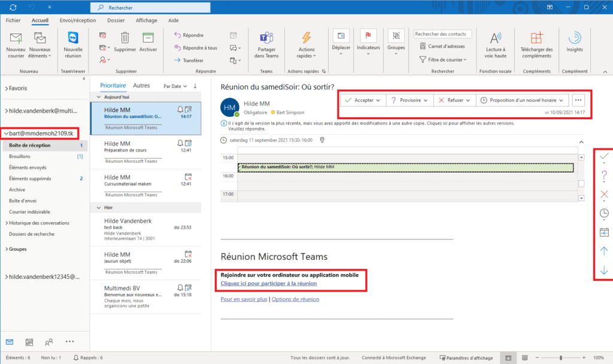Screen dimensions: 613x364
Task: Open Envoi/réception ribbon tab
Action: click(x=78, y=20)
